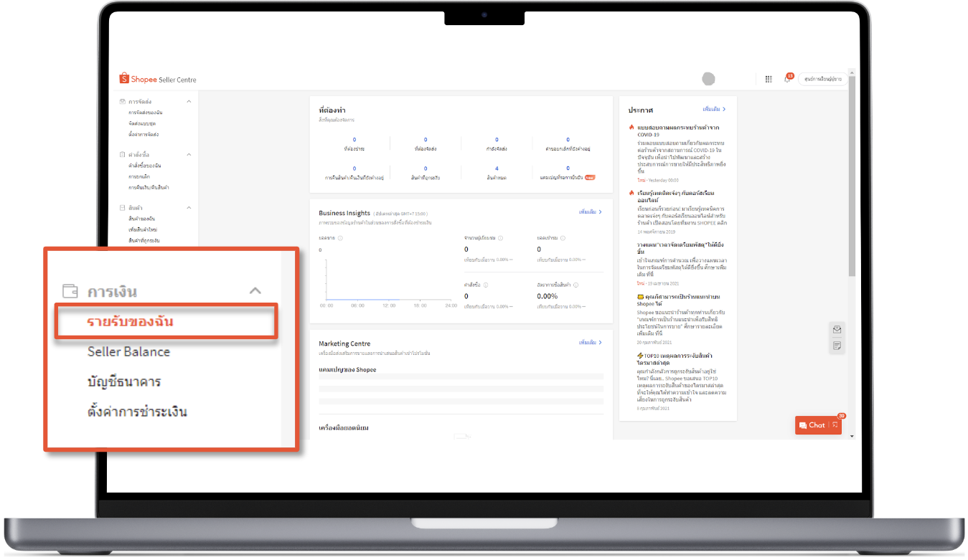Click the products icon beside สินค้า

coord(123,207)
